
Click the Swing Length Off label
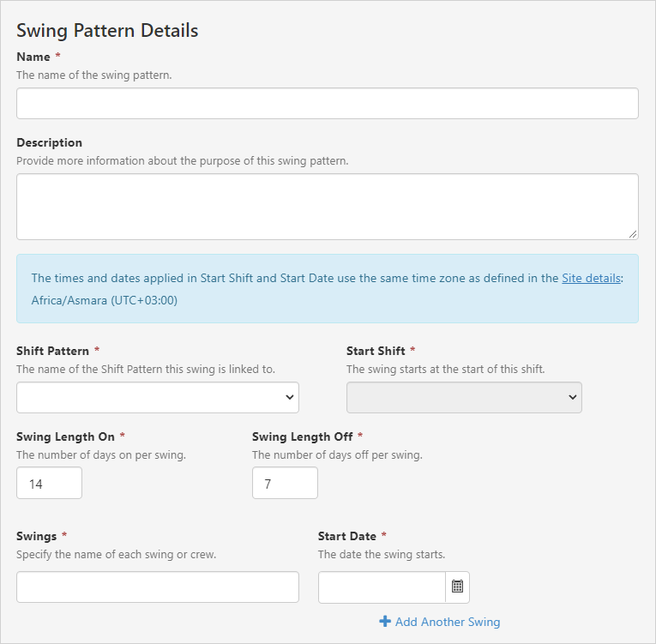pyautogui.click(x=302, y=436)
